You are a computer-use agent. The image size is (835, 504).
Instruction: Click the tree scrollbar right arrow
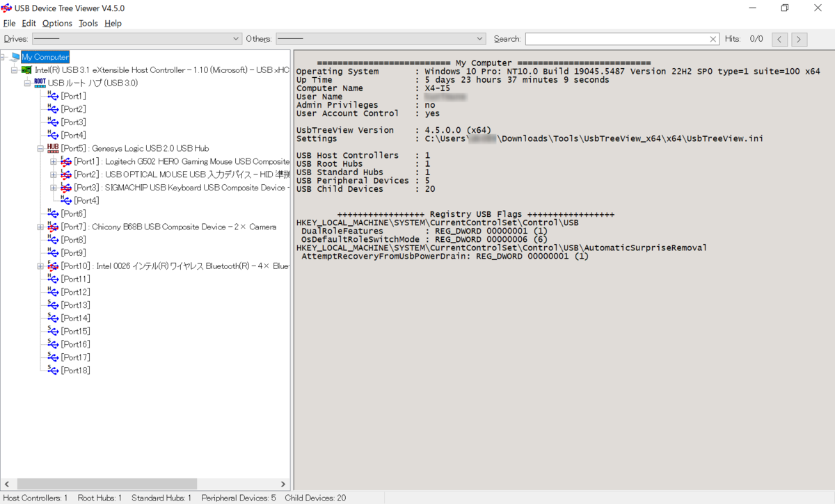tap(283, 484)
